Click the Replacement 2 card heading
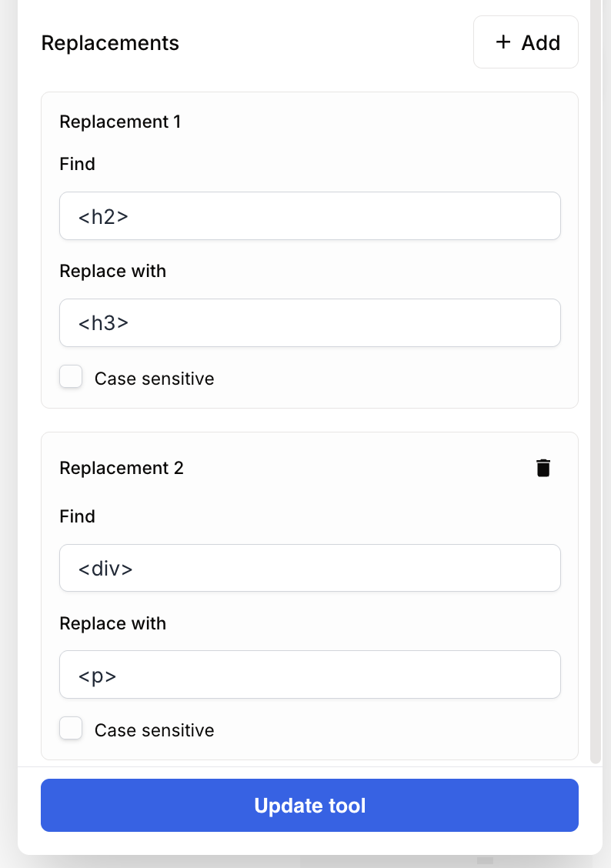Image resolution: width=611 pixels, height=868 pixels. pyautogui.click(x=121, y=468)
